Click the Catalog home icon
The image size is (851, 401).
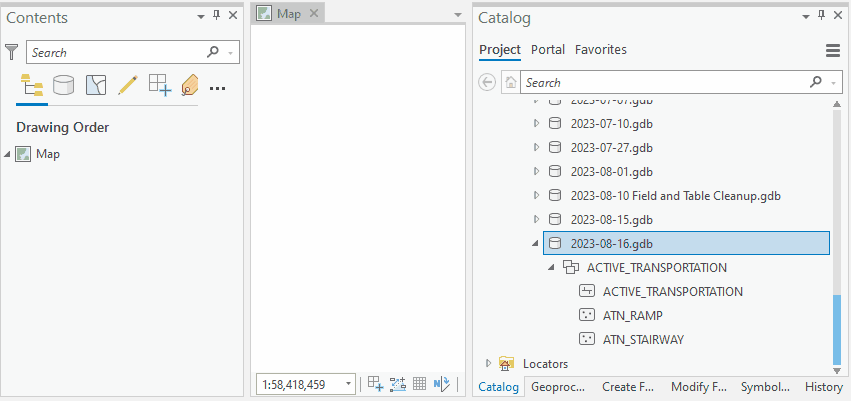pyautogui.click(x=510, y=82)
